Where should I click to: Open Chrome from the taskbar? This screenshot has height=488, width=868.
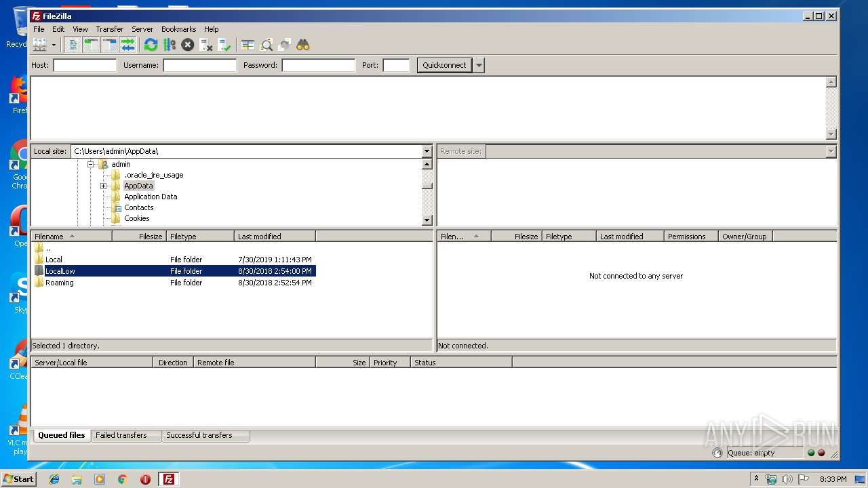122,479
